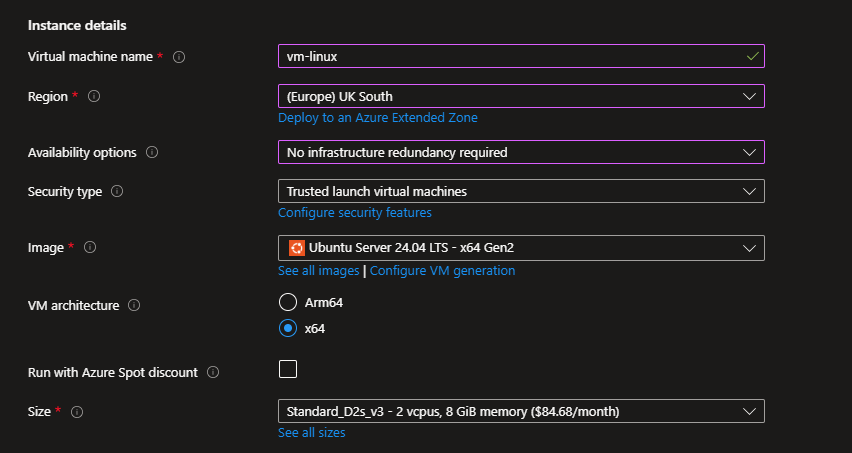Expand the Region dropdown
The image size is (852, 453).
tap(520, 96)
